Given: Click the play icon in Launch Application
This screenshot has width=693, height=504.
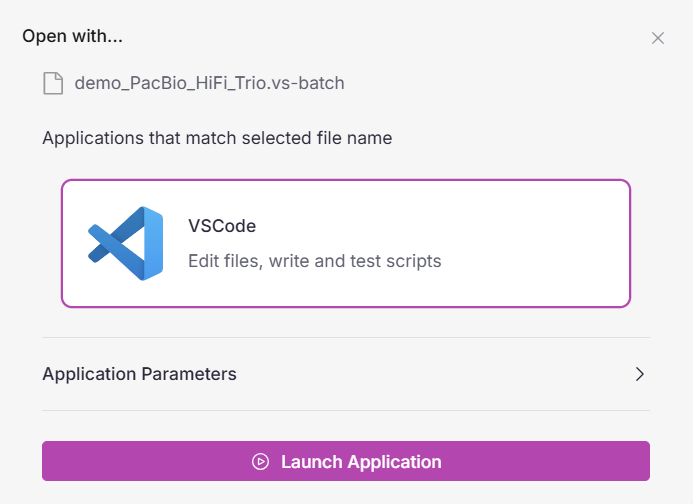Looking at the screenshot, I should pyautogui.click(x=261, y=462).
